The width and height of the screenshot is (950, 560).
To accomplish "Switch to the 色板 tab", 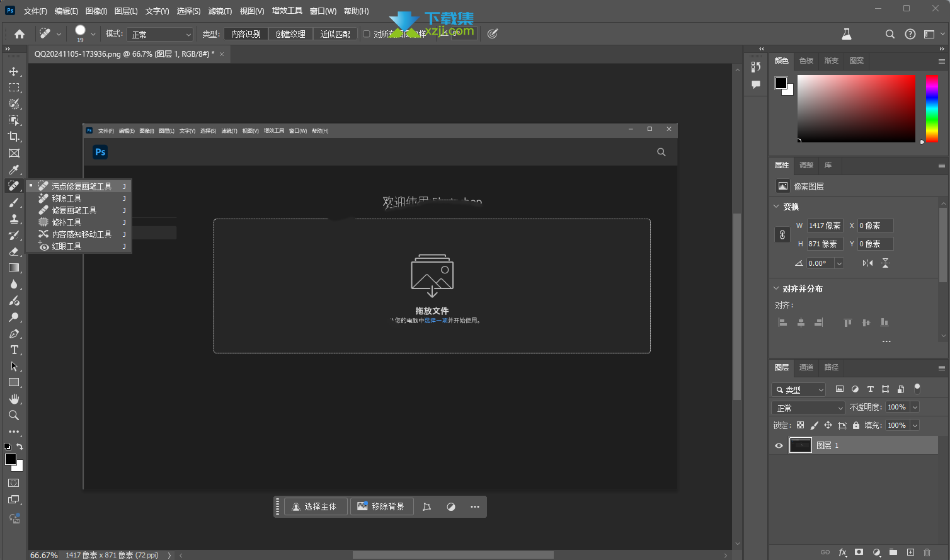I will pyautogui.click(x=806, y=60).
